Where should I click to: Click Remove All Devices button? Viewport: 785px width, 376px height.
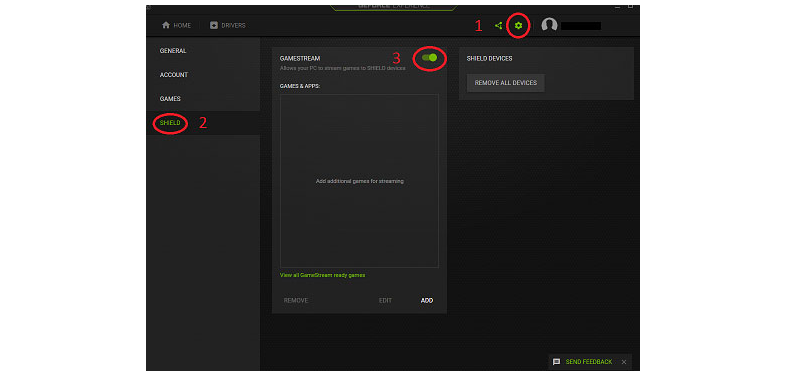pyautogui.click(x=506, y=83)
